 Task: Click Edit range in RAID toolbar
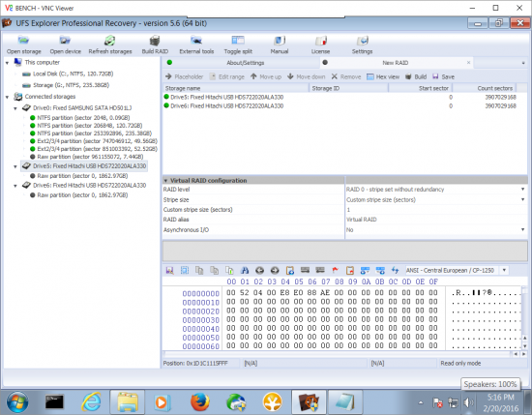(x=227, y=76)
